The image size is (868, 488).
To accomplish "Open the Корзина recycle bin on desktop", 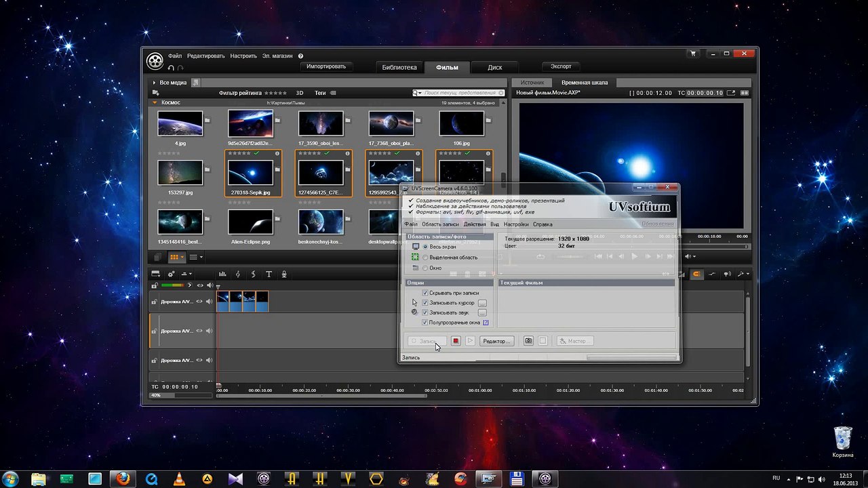I will [x=842, y=441].
